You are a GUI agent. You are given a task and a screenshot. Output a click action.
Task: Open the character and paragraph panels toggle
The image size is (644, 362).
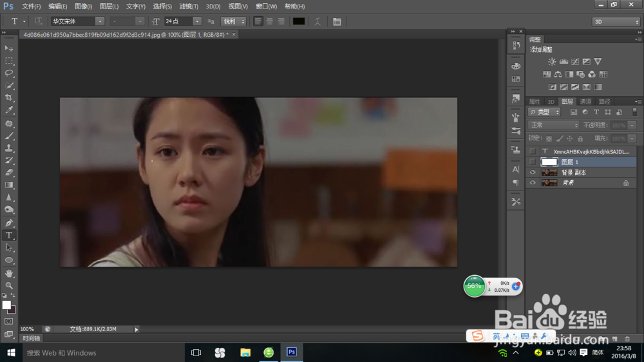tap(337, 21)
